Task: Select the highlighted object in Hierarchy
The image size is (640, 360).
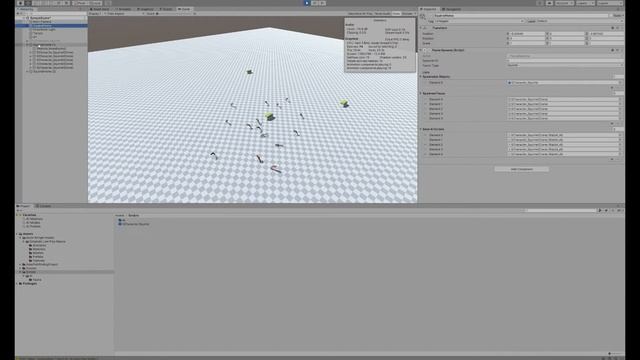Action: pyautogui.click(x=51, y=26)
